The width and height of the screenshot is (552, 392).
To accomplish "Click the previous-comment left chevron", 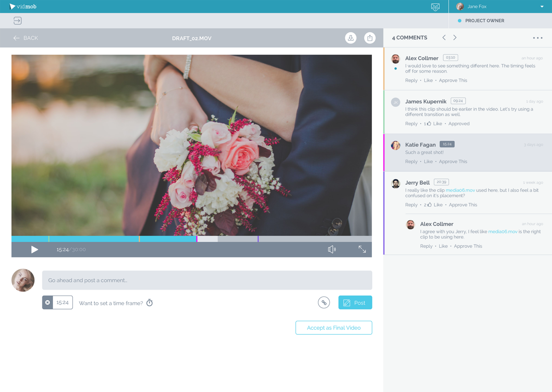I will (444, 37).
